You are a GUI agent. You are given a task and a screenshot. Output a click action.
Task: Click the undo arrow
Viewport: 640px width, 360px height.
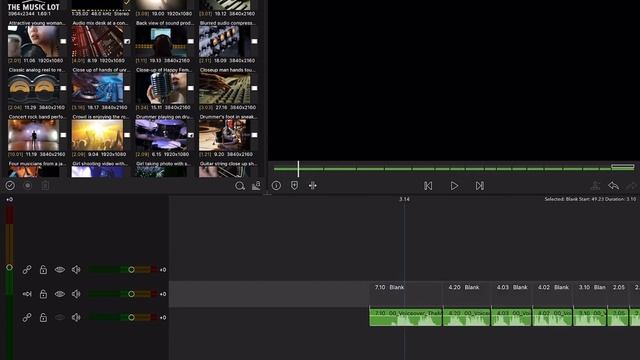coord(613,186)
